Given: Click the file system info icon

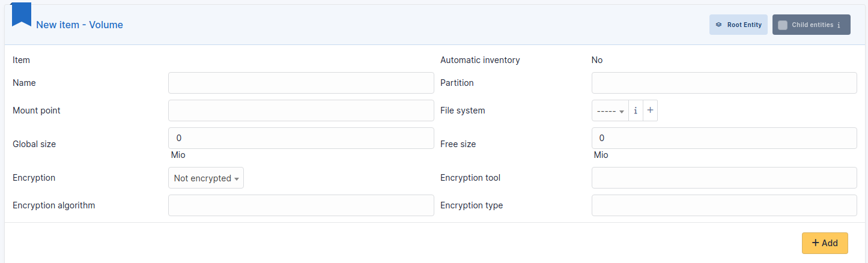Looking at the screenshot, I should [636, 110].
